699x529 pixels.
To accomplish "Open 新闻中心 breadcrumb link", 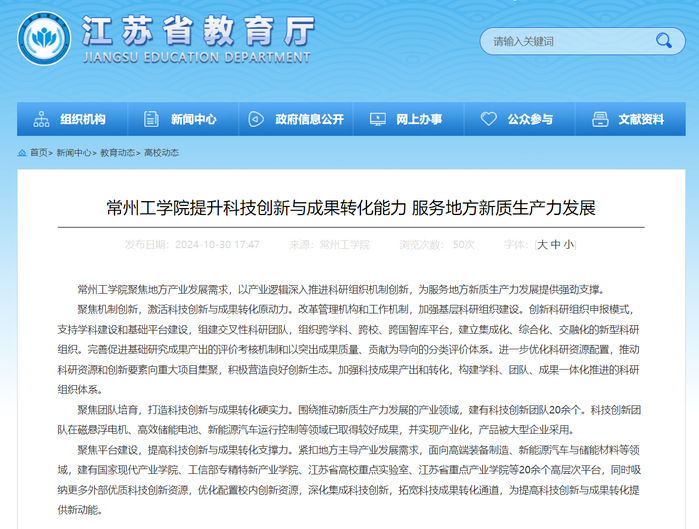I will point(74,153).
